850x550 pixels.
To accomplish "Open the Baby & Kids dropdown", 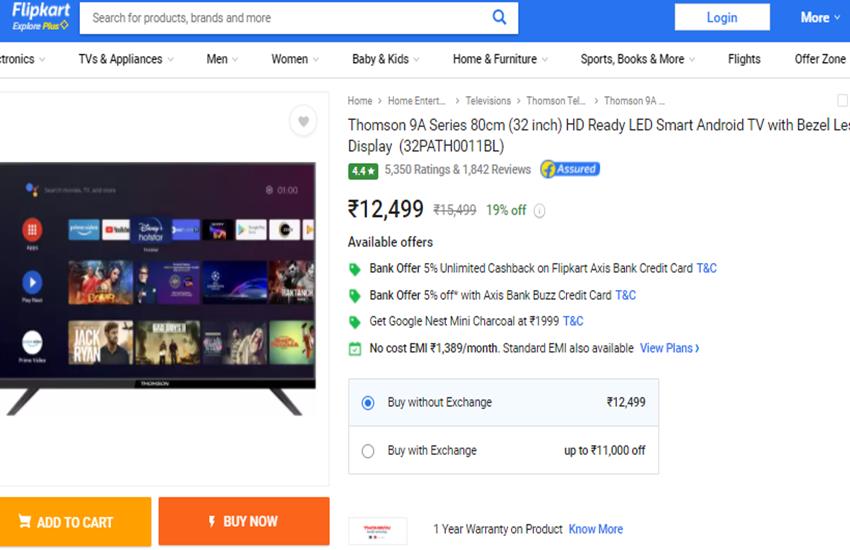I will click(386, 59).
